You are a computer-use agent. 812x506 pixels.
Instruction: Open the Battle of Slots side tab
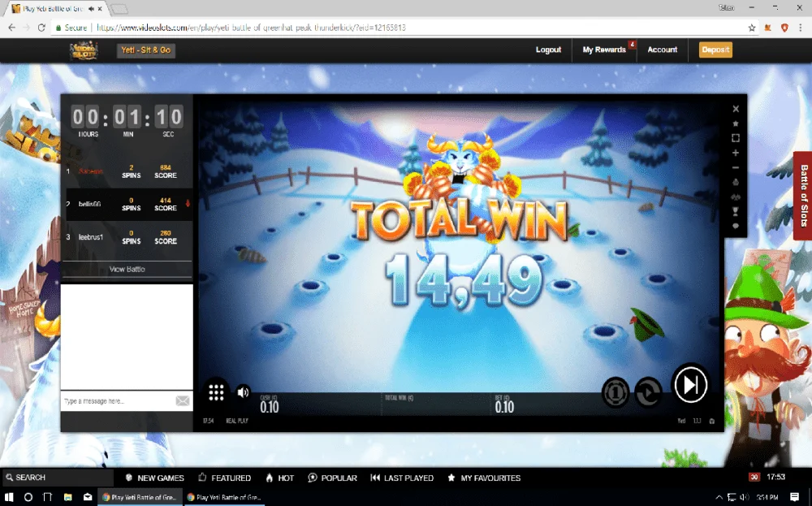click(x=803, y=195)
